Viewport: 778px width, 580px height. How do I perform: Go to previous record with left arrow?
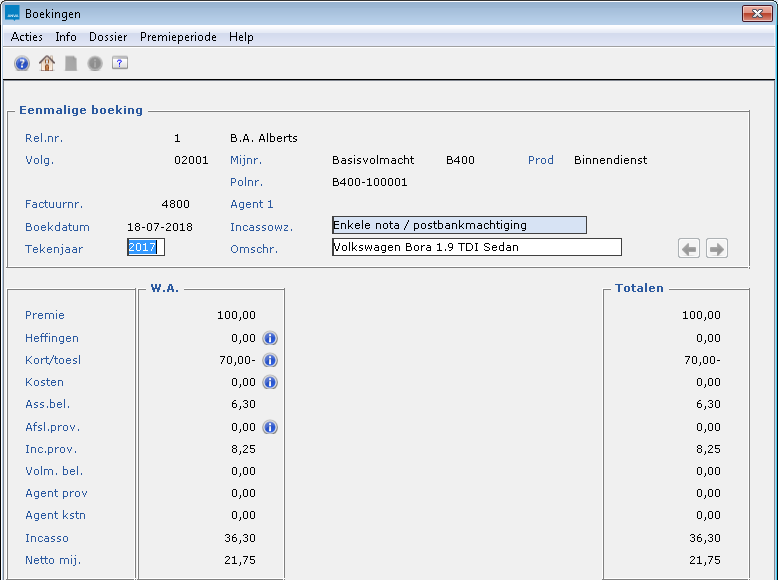click(689, 249)
